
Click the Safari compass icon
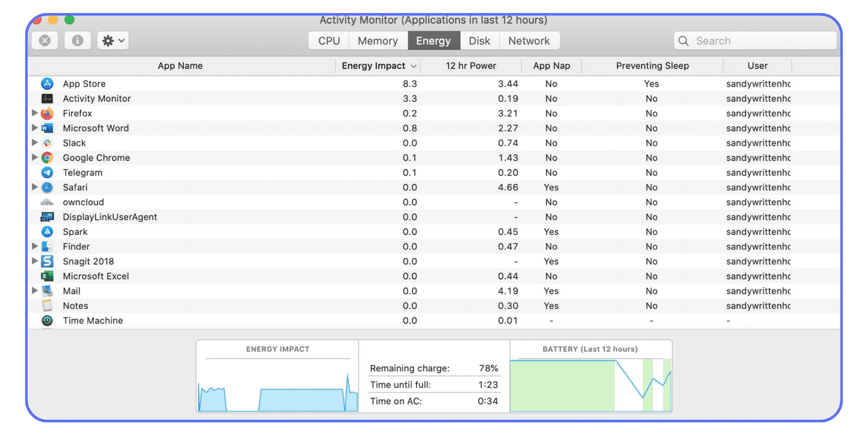click(47, 187)
